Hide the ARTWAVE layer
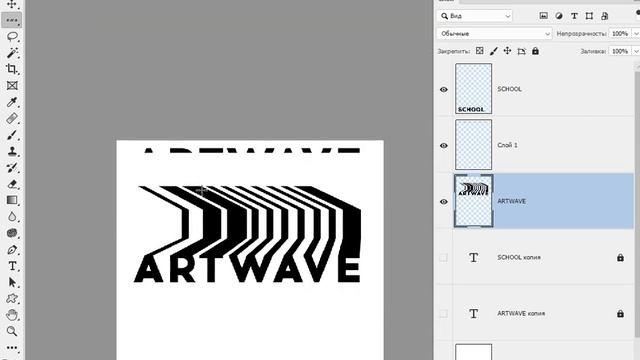The width and height of the screenshot is (640, 360). pos(444,202)
